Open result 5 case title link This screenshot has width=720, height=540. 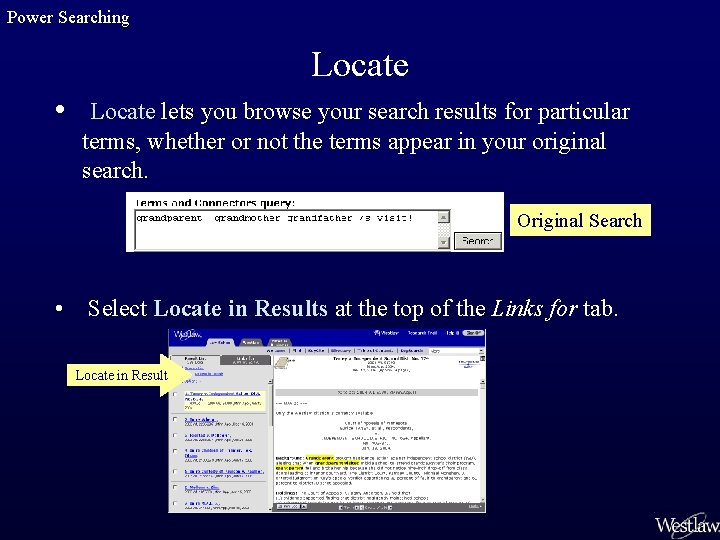224,472
